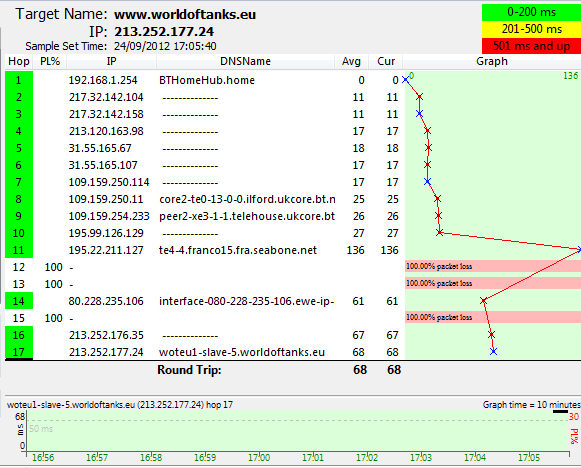Click Graph time = 10 minutes label
Viewport: 581px width, 468px height.
click(x=532, y=405)
